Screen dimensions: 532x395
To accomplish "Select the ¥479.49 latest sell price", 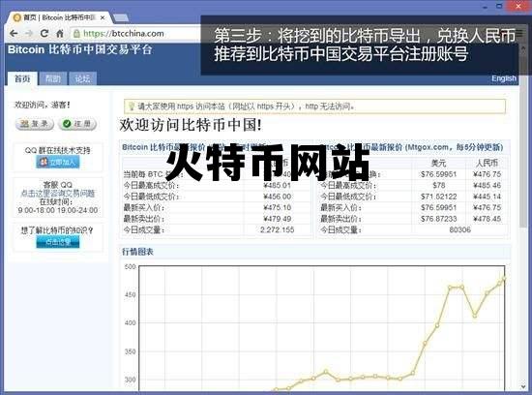I will tap(277, 219).
